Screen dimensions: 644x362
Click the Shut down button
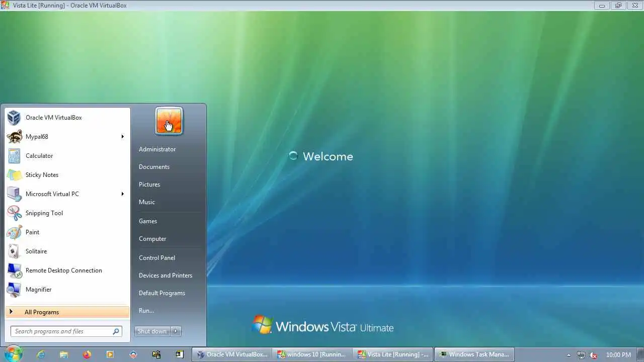pyautogui.click(x=152, y=331)
